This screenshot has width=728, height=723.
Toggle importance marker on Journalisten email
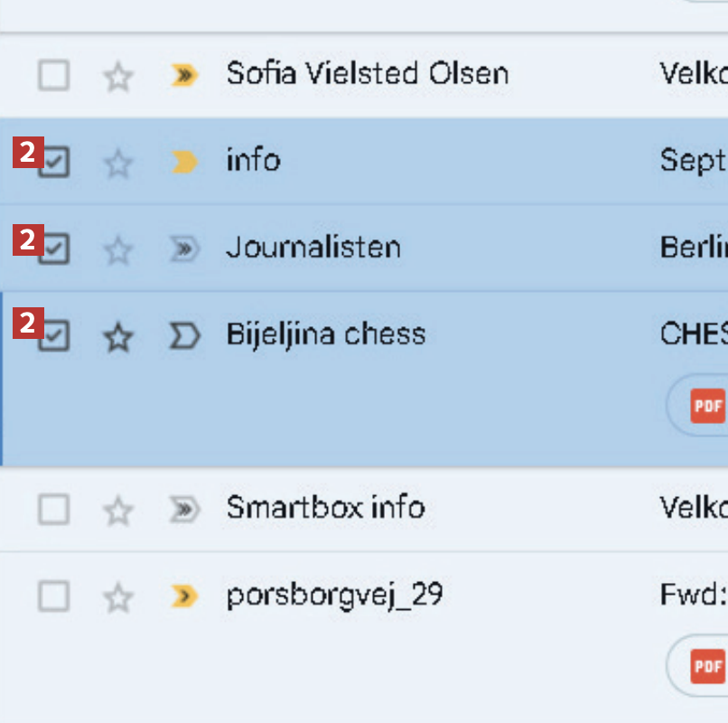point(184,249)
